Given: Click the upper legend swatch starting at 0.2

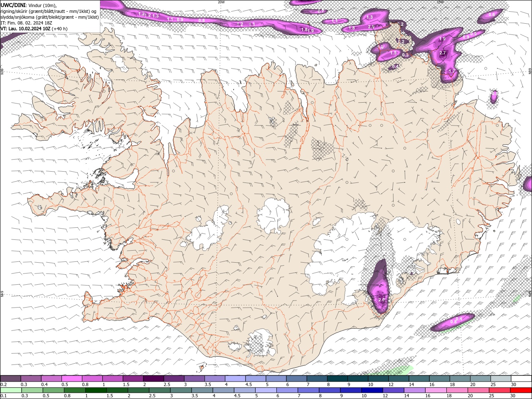Looking at the screenshot, I should coord(10,379).
